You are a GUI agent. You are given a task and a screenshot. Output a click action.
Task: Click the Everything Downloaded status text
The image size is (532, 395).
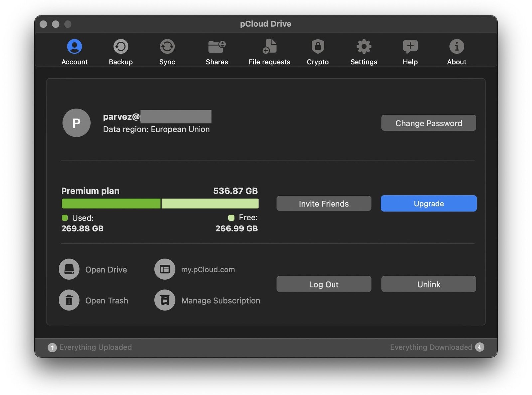point(431,347)
